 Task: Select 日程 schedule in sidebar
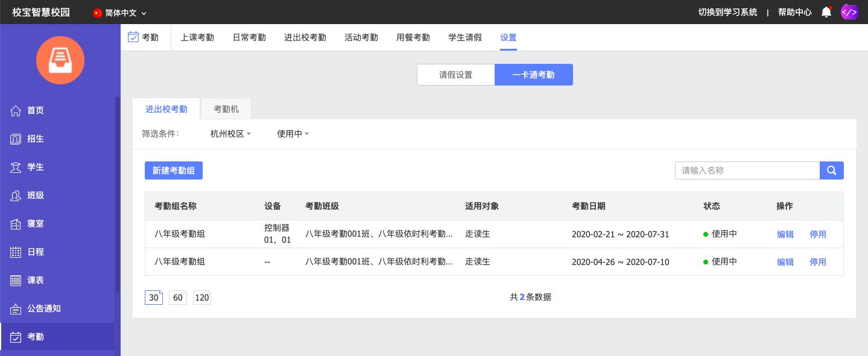click(35, 252)
